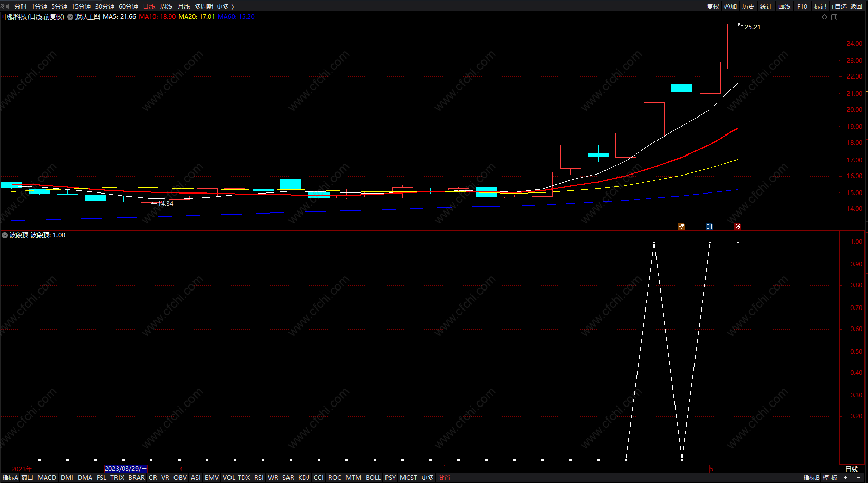The height and width of the screenshot is (483, 868).
Task: Open 设置 indicator settings
Action: pyautogui.click(x=445, y=478)
